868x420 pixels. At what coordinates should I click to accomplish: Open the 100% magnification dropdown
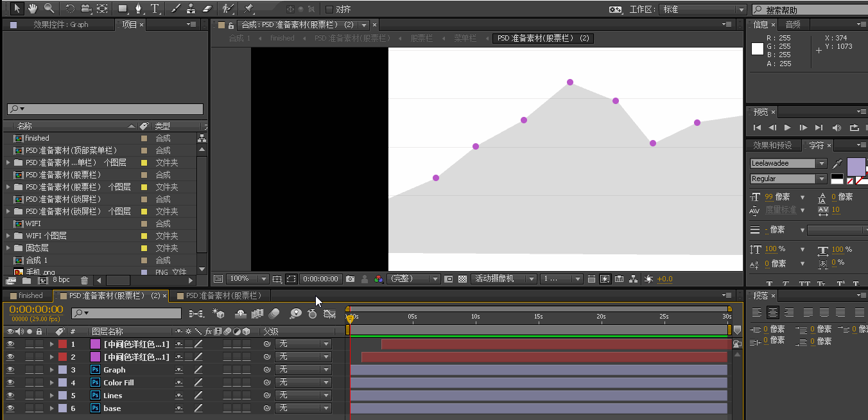pyautogui.click(x=248, y=279)
